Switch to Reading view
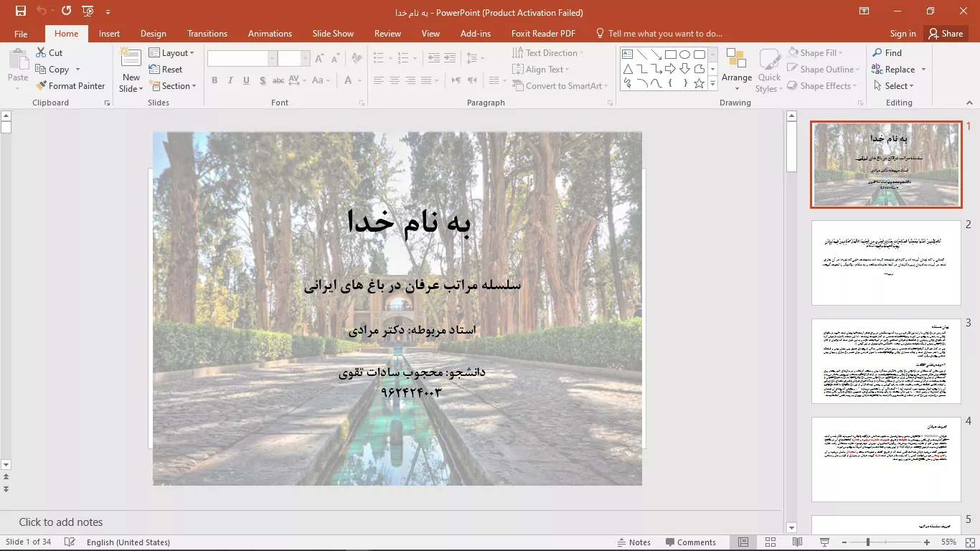 (797, 542)
